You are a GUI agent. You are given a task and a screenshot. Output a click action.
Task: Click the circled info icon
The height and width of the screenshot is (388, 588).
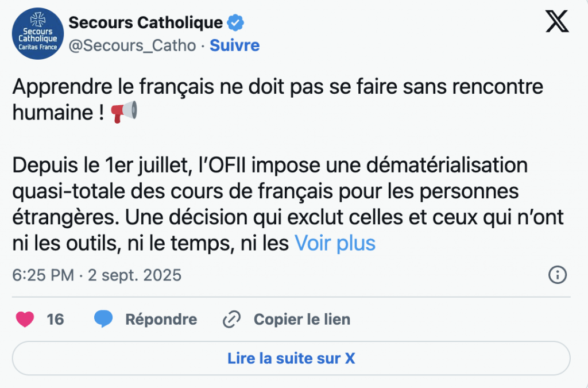coord(558,275)
